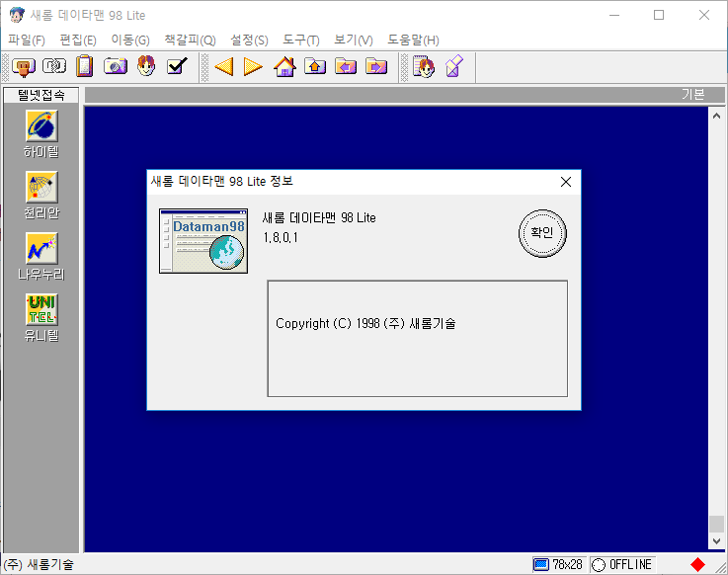Connect to 나우누리 service
728x575 pixels.
click(x=41, y=257)
